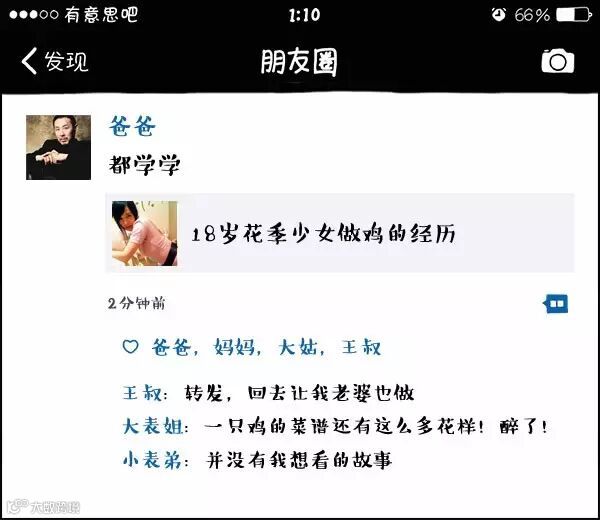Image resolution: width=600 pixels, height=520 pixels.
Task: Tap the camera icon to post
Action: tap(558, 60)
